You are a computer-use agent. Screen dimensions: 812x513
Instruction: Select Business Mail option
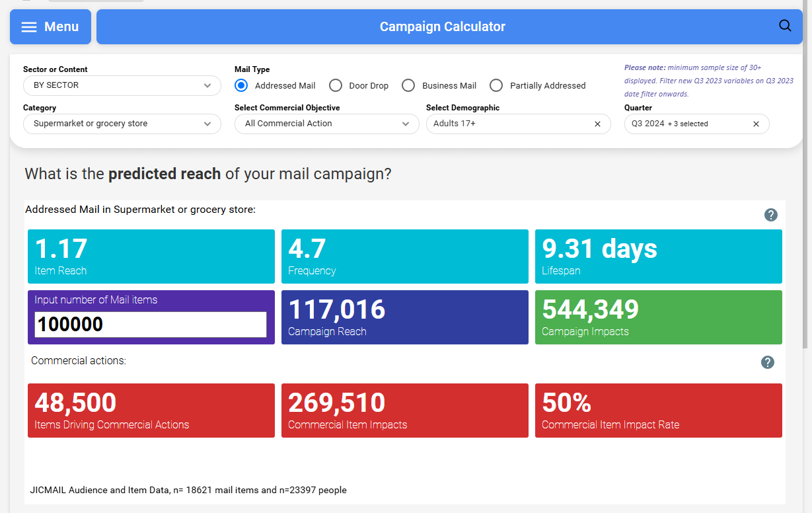pyautogui.click(x=408, y=85)
